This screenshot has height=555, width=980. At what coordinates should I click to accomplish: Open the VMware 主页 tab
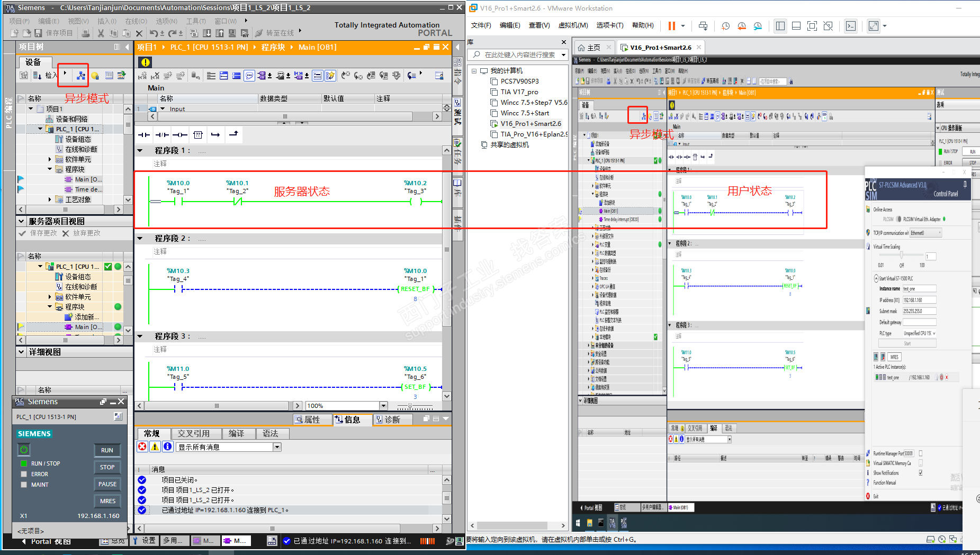click(594, 48)
